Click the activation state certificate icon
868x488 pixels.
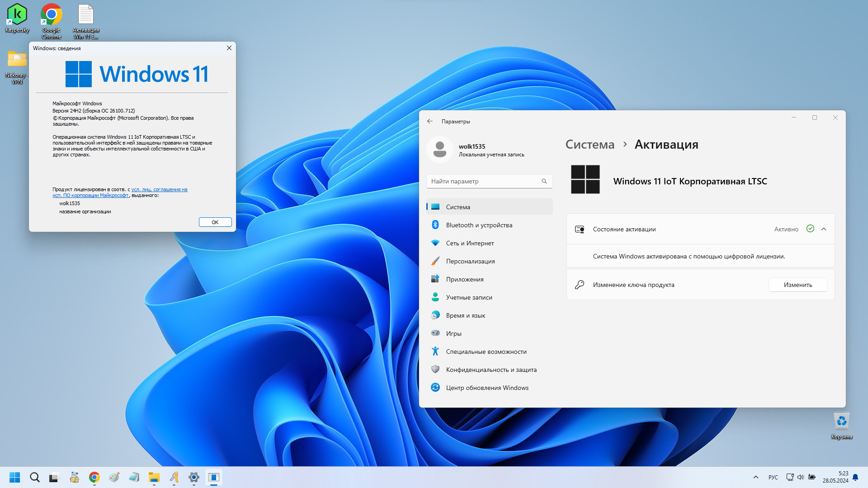[580, 230]
